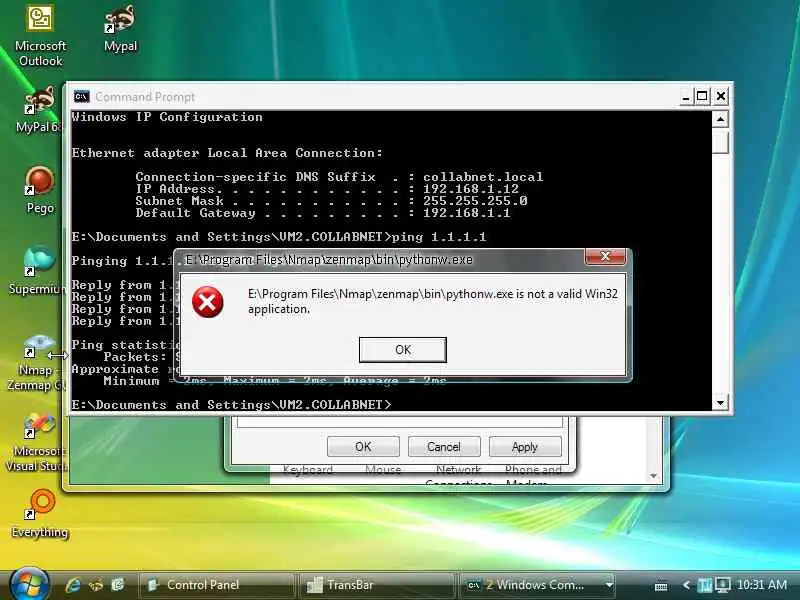Launch Internet Explorer from quick launch
800x600 pixels.
coord(73,585)
